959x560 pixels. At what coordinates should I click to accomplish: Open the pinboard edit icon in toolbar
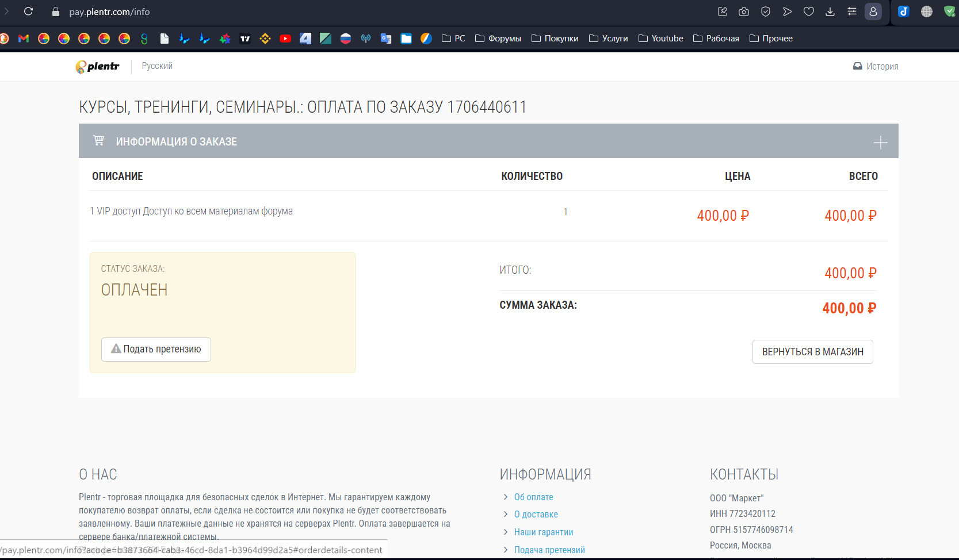[x=723, y=11]
